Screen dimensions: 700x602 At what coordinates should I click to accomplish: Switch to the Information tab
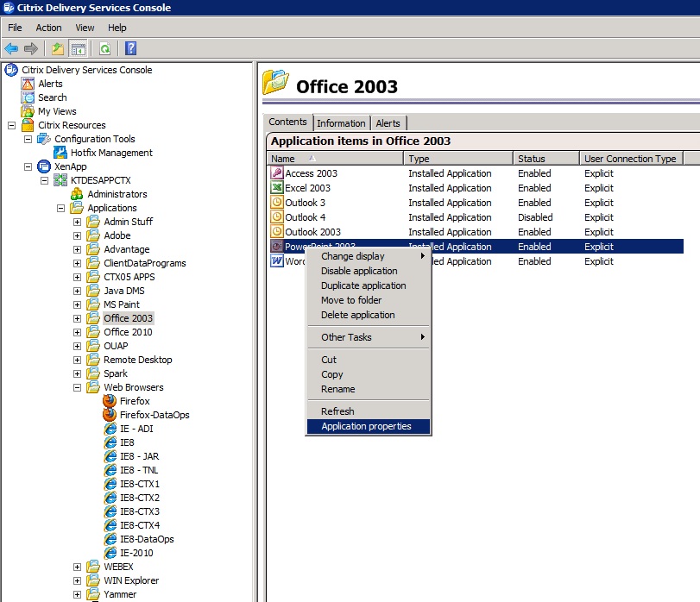341,123
